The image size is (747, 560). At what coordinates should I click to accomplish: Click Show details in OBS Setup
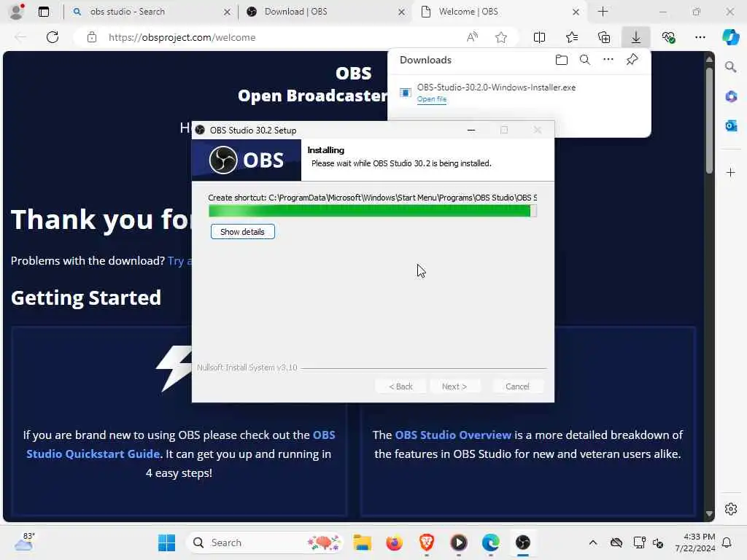(x=242, y=232)
